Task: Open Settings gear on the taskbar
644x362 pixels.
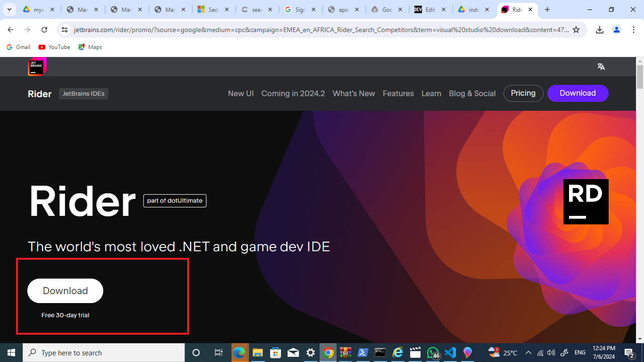Action: pos(311,353)
